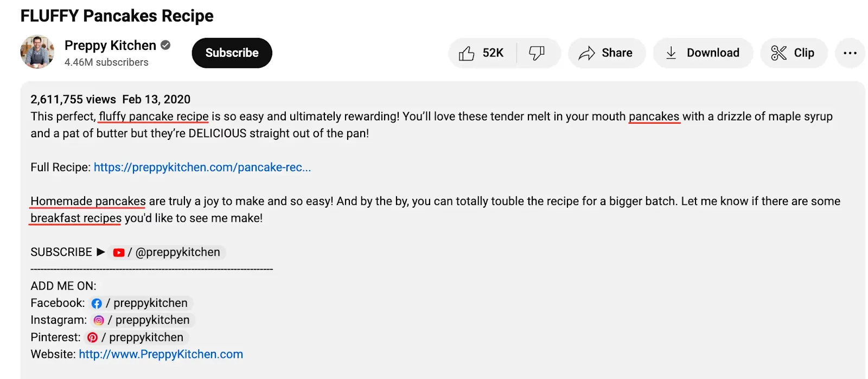Open the full recipe preppykitchen.com link
The image size is (868, 379).
202,168
